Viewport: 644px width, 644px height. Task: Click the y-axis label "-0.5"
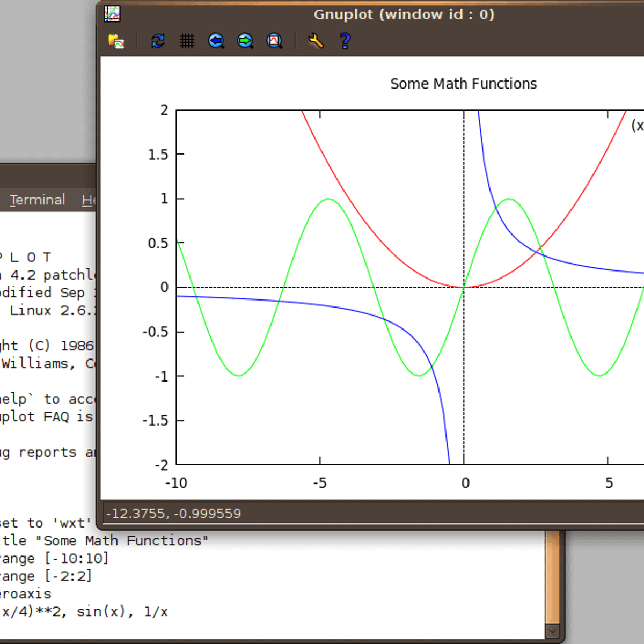156,332
